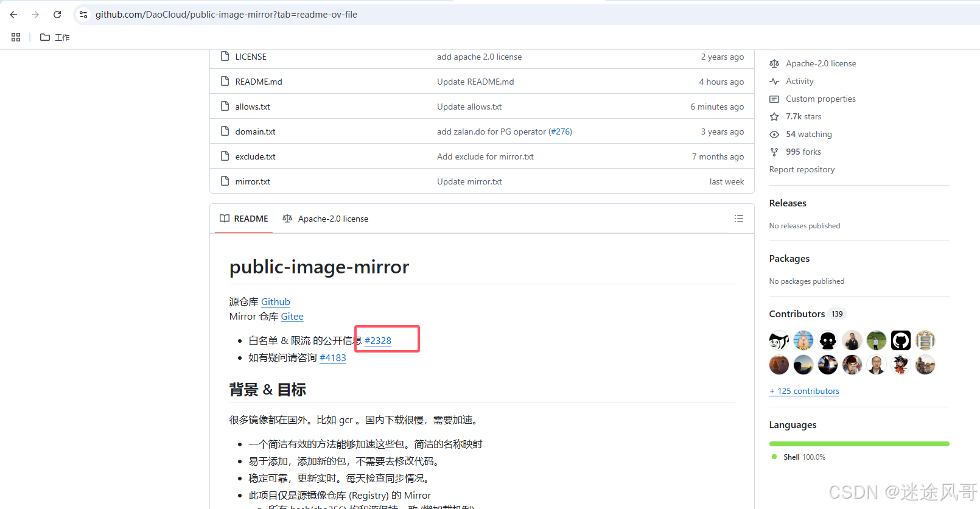Open site information icon in address bar

click(x=83, y=15)
